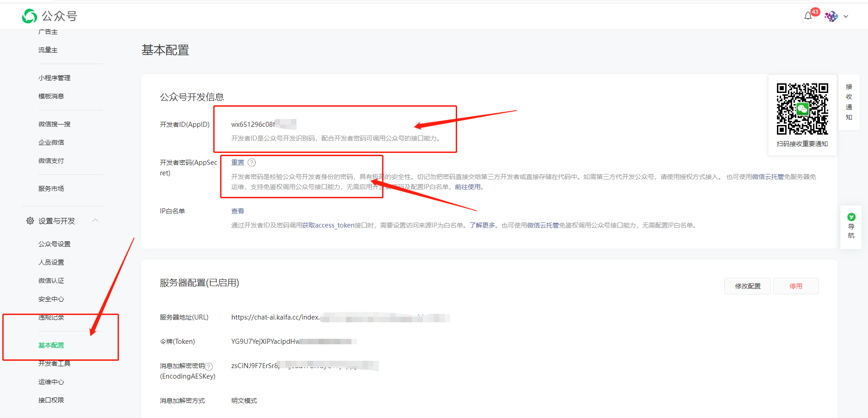
Task: Open 企业微信 menu item
Action: [51, 142]
